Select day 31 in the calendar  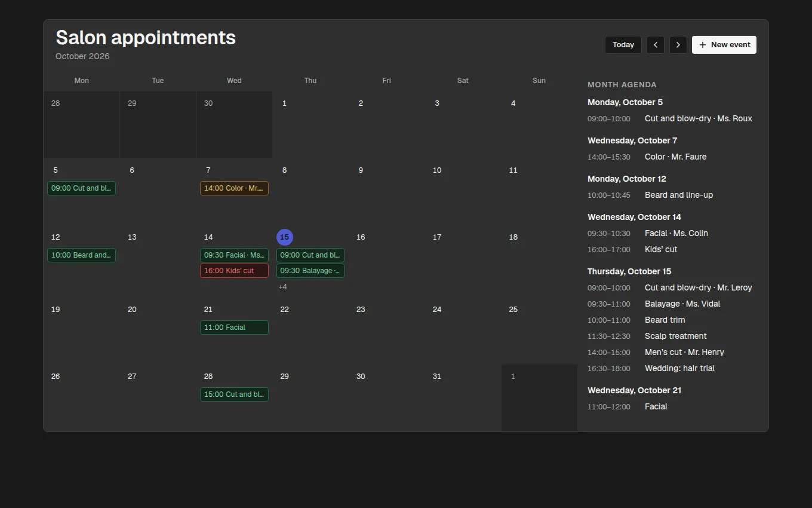click(437, 377)
